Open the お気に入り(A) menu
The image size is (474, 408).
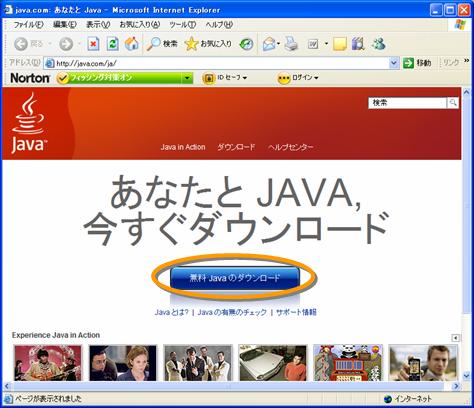tap(140, 25)
